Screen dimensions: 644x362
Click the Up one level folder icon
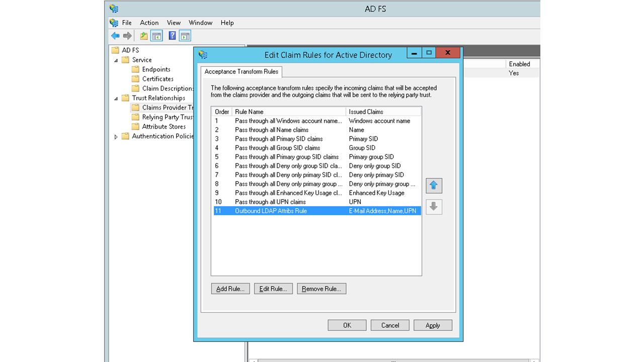tap(144, 36)
